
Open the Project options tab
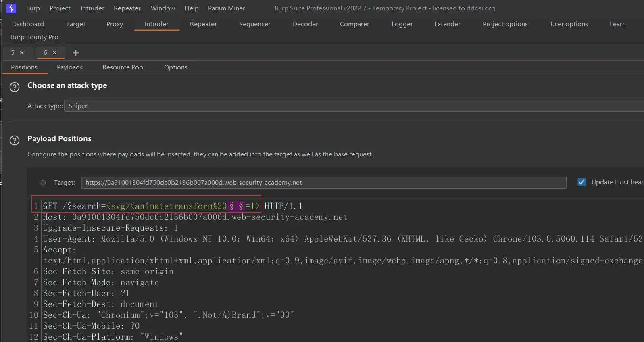505,24
